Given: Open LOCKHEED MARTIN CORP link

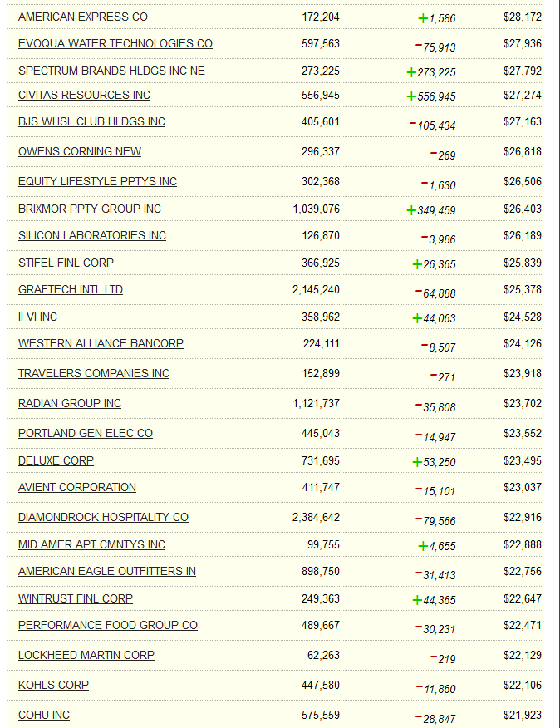Looking at the screenshot, I should point(86,656).
